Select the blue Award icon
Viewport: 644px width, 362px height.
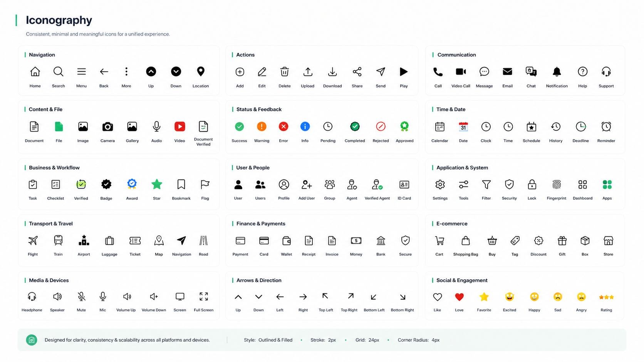pos(132,184)
